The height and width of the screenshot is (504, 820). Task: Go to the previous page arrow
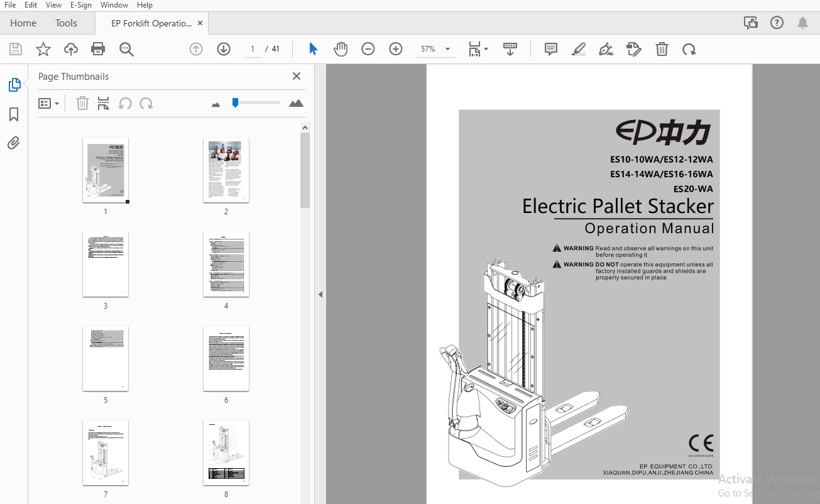196,49
